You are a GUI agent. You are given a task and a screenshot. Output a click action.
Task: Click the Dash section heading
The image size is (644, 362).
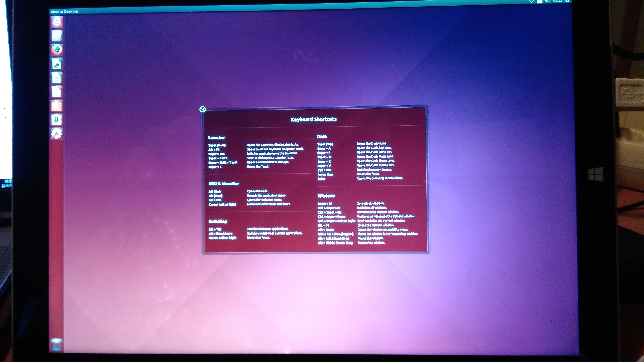[x=322, y=136]
